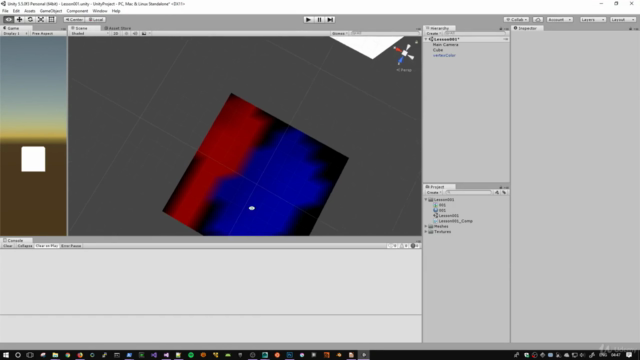Click the Console Clear button
640x360 pixels.
click(x=8, y=246)
